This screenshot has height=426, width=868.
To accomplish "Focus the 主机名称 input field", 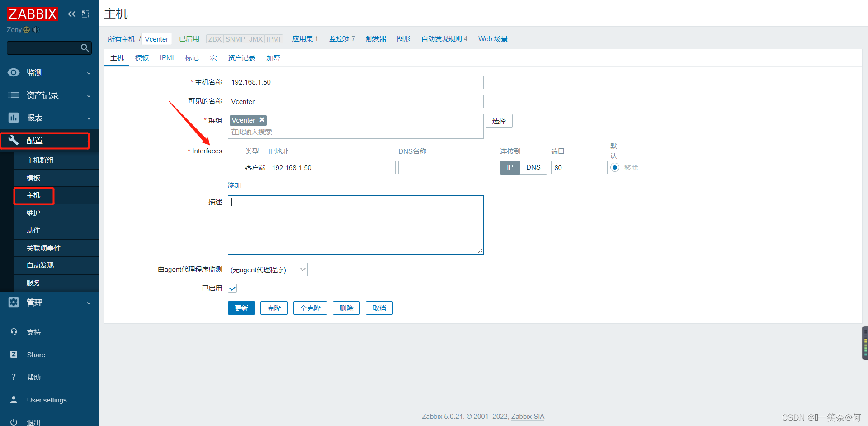I will coord(356,82).
